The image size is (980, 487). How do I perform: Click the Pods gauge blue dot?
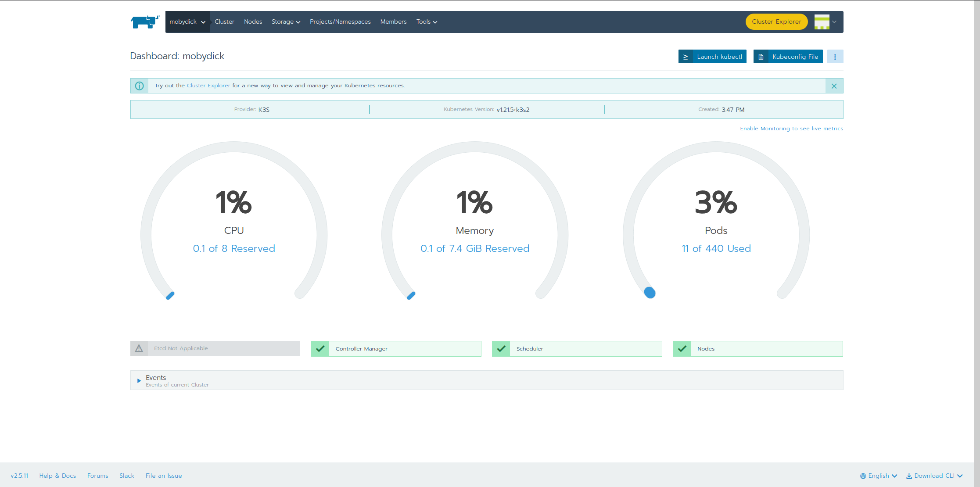click(x=650, y=293)
